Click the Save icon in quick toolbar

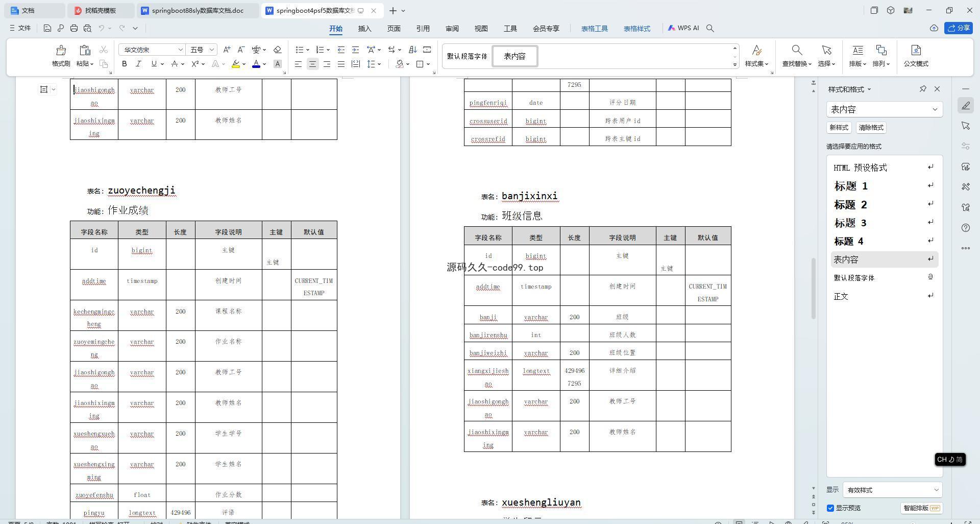click(x=47, y=28)
